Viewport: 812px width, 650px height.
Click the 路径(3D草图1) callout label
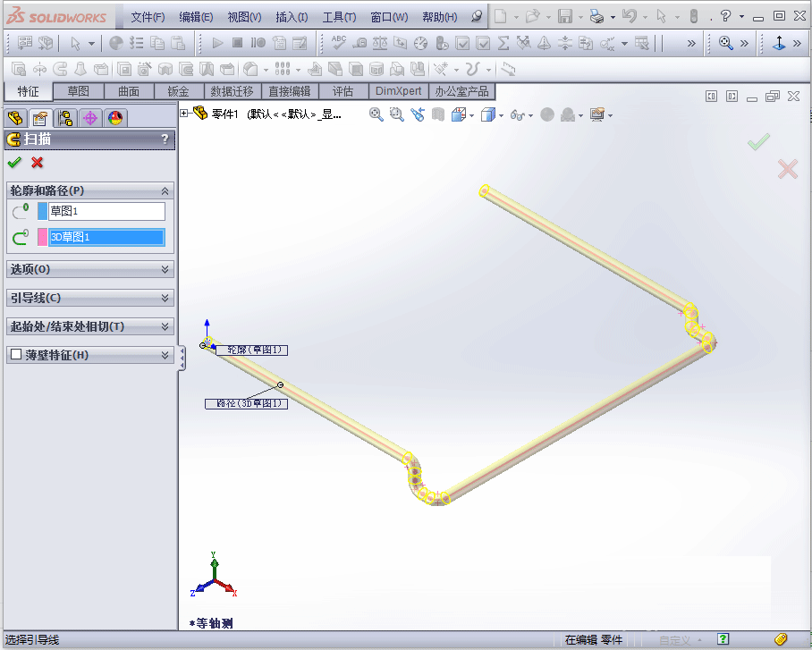point(246,403)
